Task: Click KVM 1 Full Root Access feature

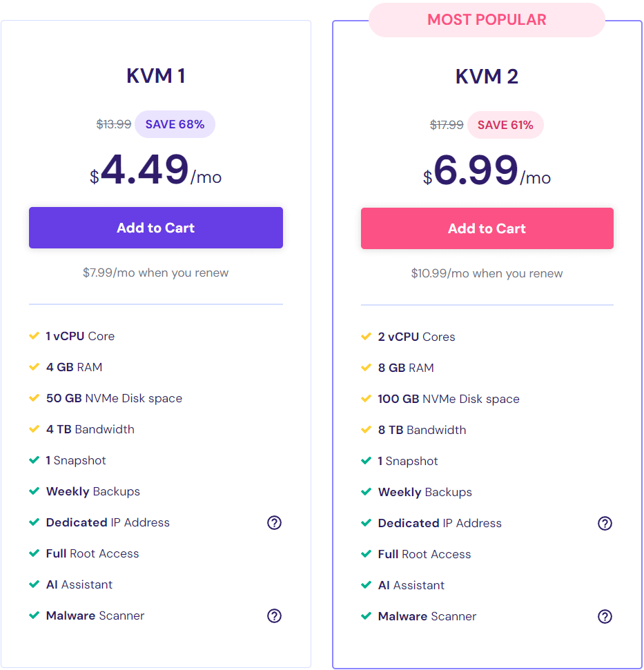Action: (x=92, y=554)
